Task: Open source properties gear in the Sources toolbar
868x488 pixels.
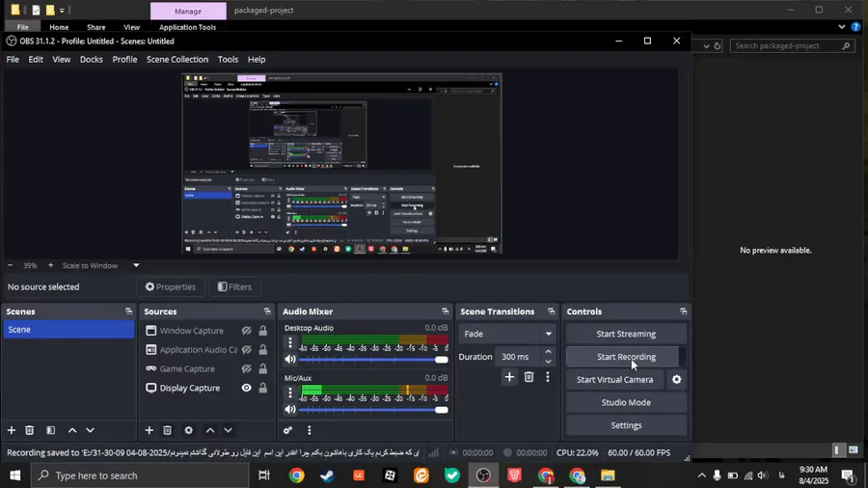Action: 189,430
